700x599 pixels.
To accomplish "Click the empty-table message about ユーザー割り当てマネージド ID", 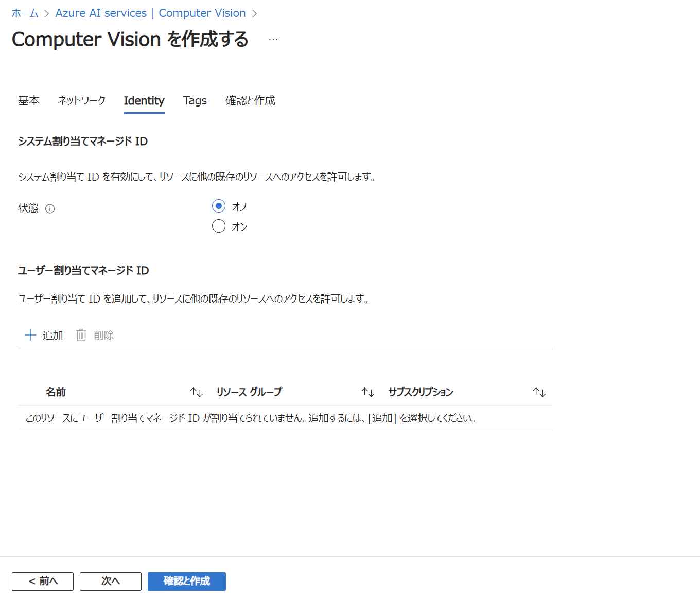I will coord(251,418).
